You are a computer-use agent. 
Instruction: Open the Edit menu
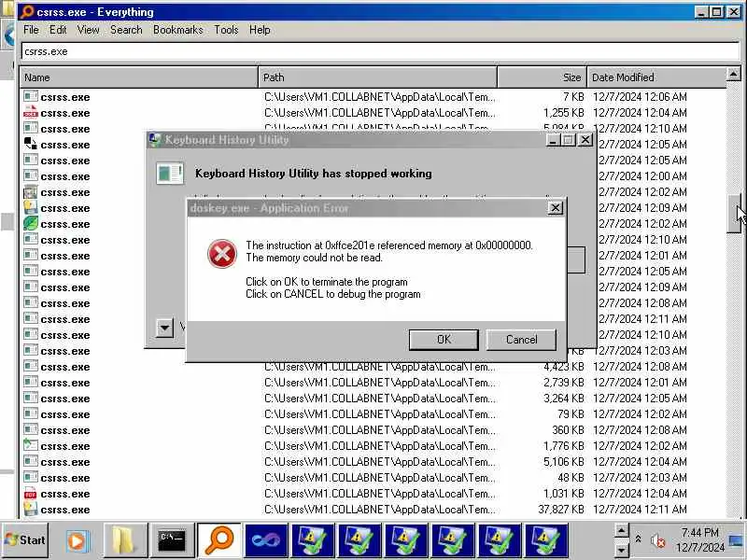click(58, 30)
